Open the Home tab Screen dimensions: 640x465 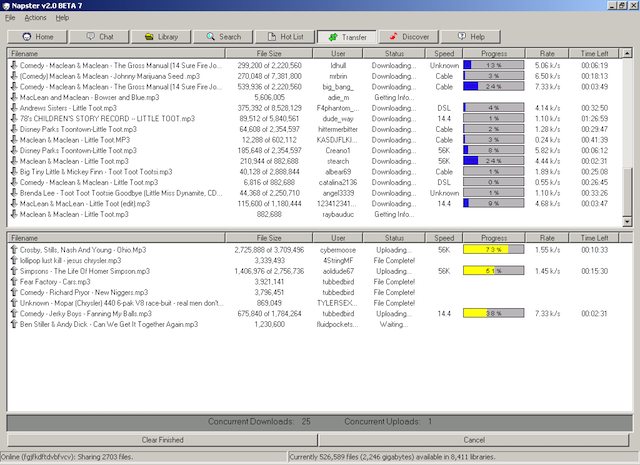(37, 37)
